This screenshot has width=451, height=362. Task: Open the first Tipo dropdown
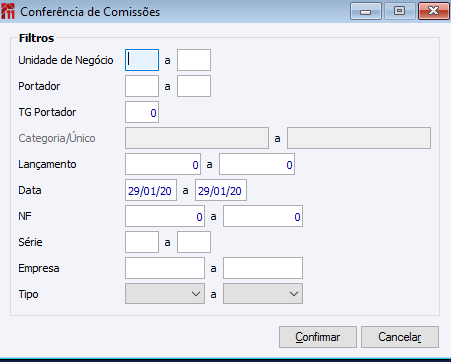tap(165, 294)
